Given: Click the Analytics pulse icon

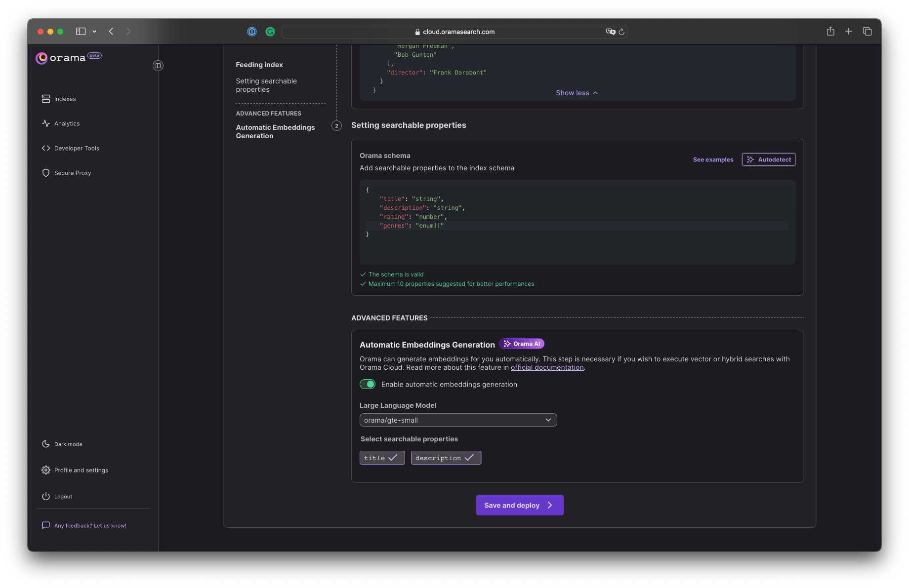Looking at the screenshot, I should pos(46,123).
